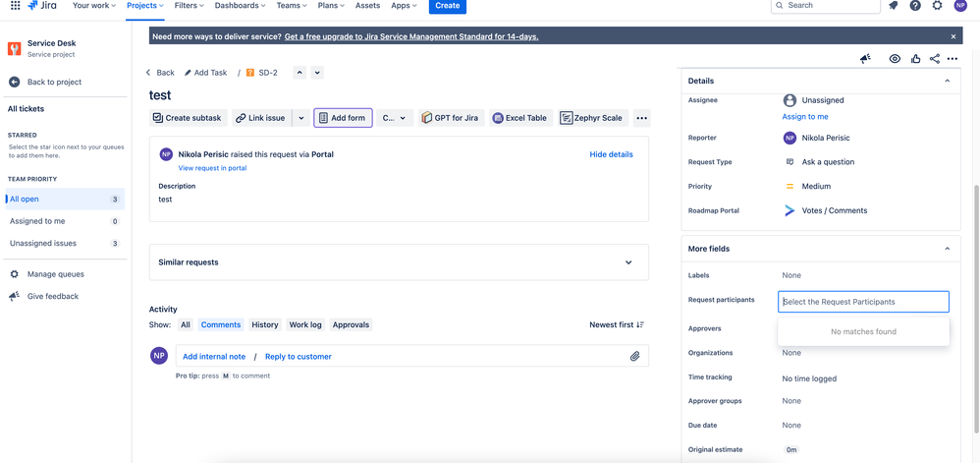Open the Your work dropdown

click(x=94, y=6)
